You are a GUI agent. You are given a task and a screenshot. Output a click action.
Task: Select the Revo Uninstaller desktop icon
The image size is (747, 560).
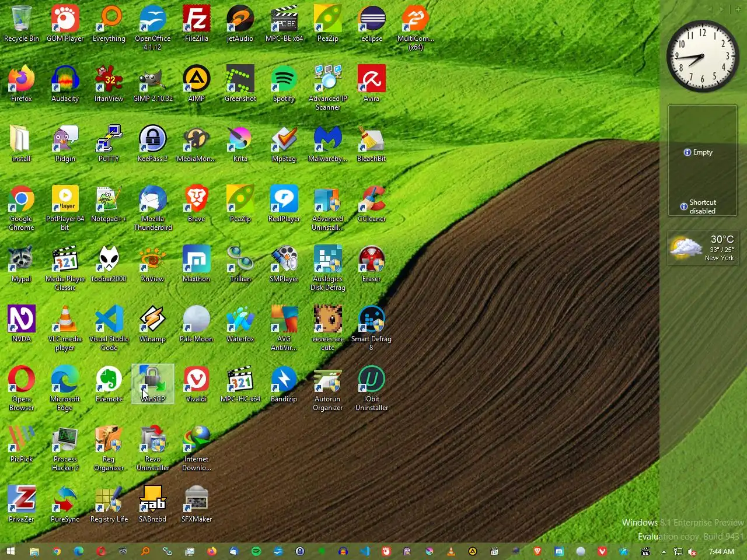(x=153, y=449)
